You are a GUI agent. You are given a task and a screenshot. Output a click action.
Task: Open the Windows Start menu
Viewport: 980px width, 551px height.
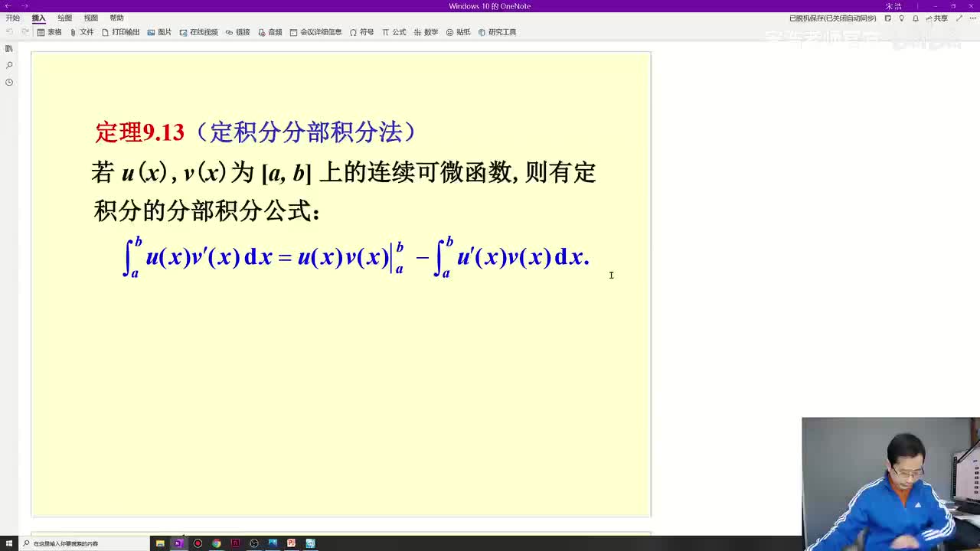(x=8, y=543)
